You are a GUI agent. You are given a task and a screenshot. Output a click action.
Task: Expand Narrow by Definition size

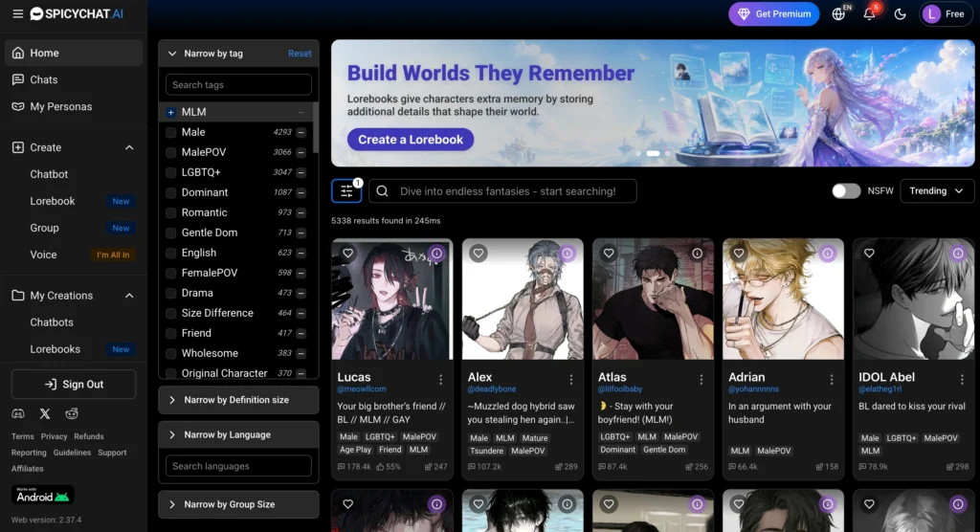click(x=238, y=400)
